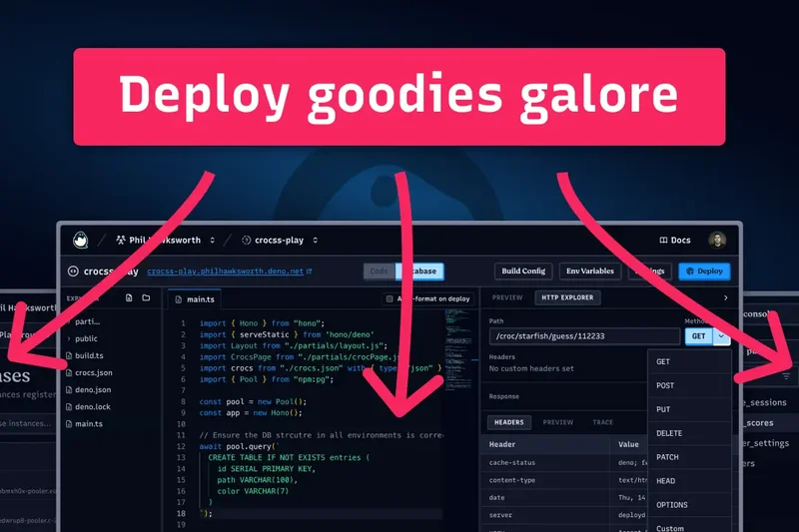Collapse the preview panel with right chevron

click(726, 297)
